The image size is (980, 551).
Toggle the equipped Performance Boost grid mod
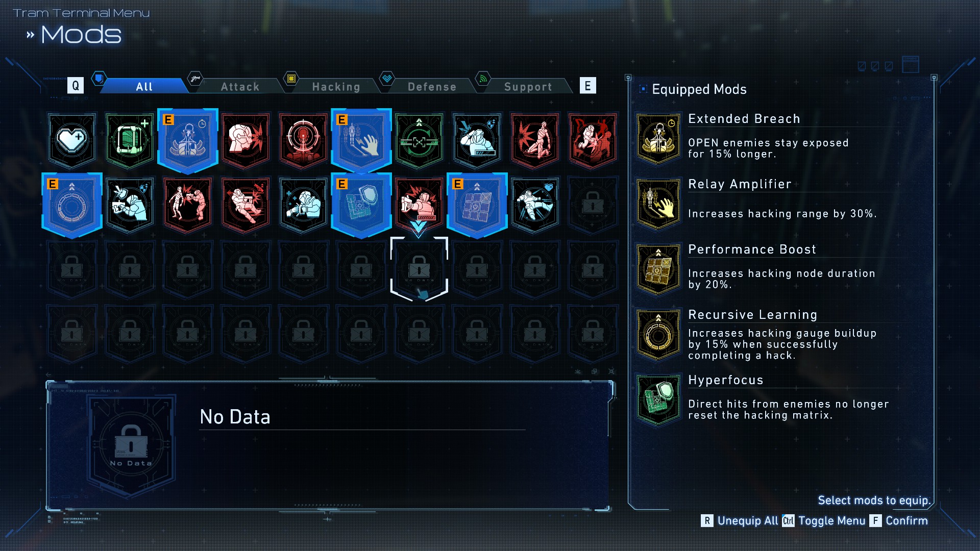477,205
